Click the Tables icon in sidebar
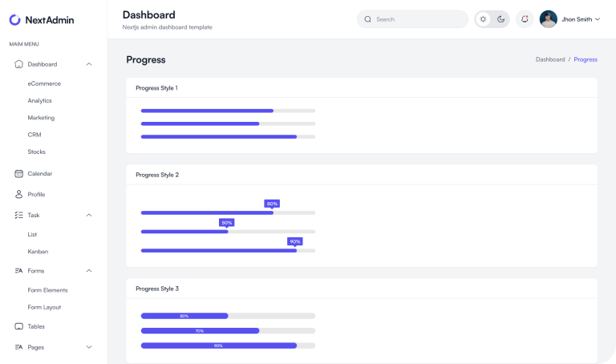The width and height of the screenshot is (616, 364). 19,326
